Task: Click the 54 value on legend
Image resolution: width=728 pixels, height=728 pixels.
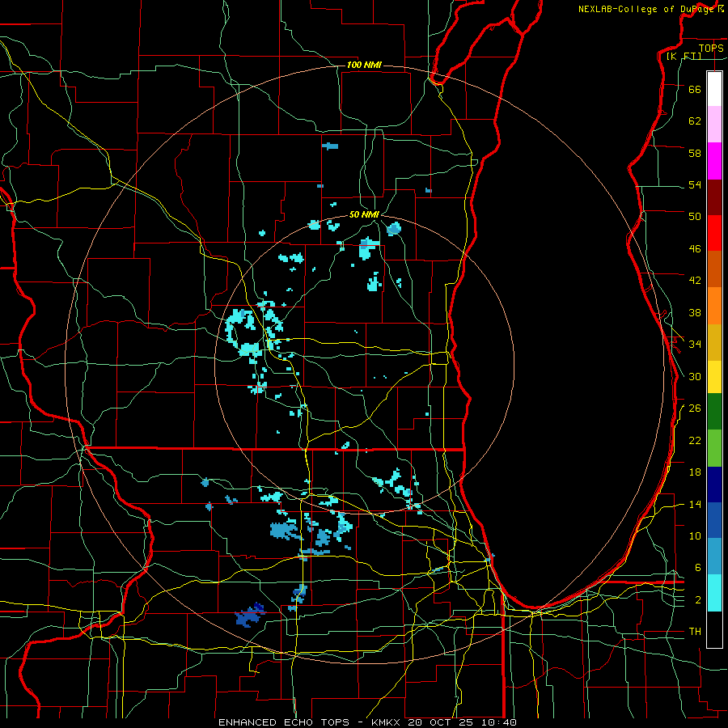Action: (695, 184)
